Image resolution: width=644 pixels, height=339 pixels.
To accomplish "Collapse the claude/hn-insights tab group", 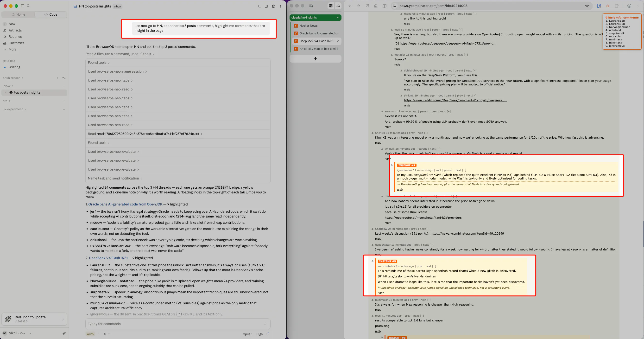I will (x=337, y=18).
